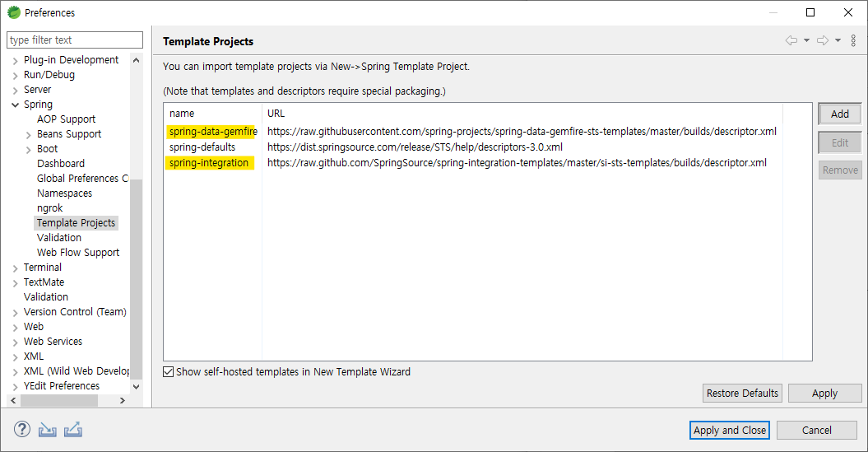Image resolution: width=868 pixels, height=452 pixels.
Task: Click the Edit button
Action: [x=840, y=143]
